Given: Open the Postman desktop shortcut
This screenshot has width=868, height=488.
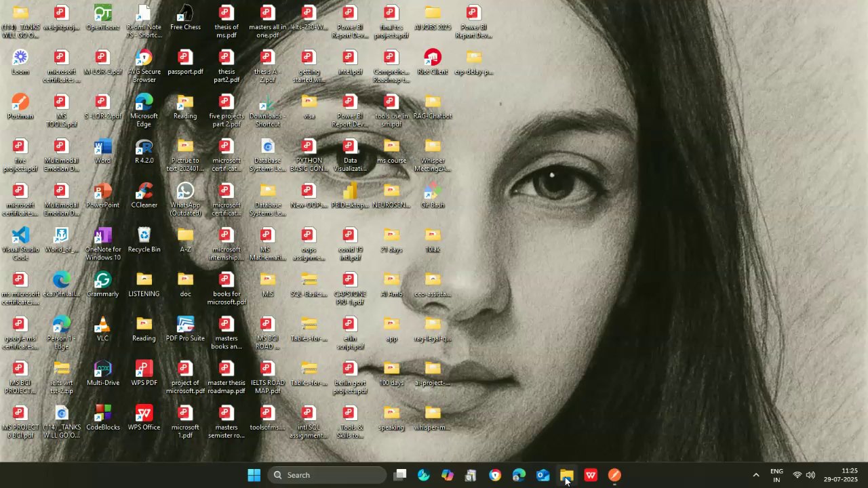Looking at the screenshot, I should (20, 103).
